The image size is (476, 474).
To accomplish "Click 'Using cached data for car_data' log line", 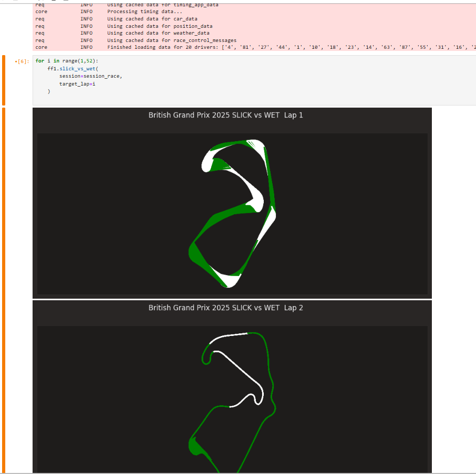I will coord(152,19).
